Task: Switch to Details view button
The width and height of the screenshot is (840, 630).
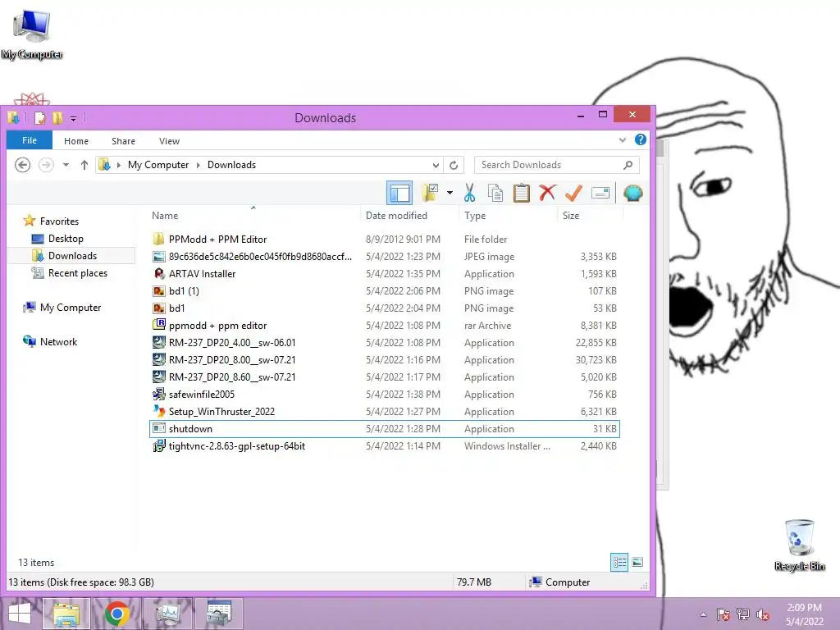Action: pos(619,562)
